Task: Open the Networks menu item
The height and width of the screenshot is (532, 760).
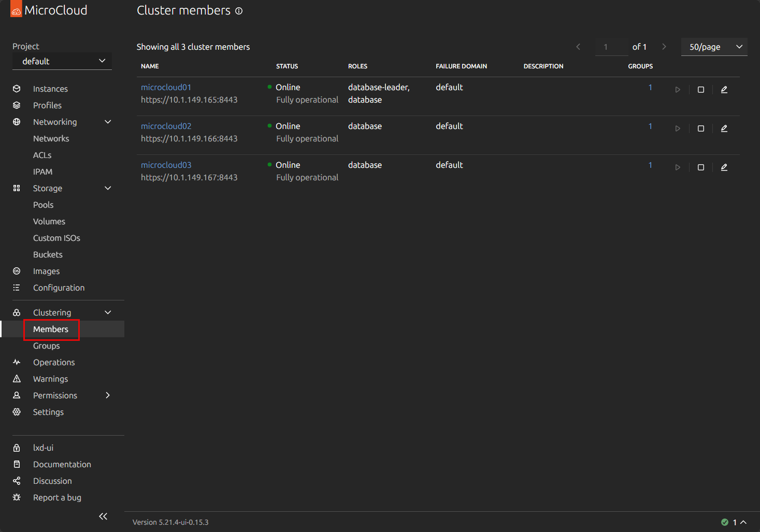Action: click(x=51, y=138)
